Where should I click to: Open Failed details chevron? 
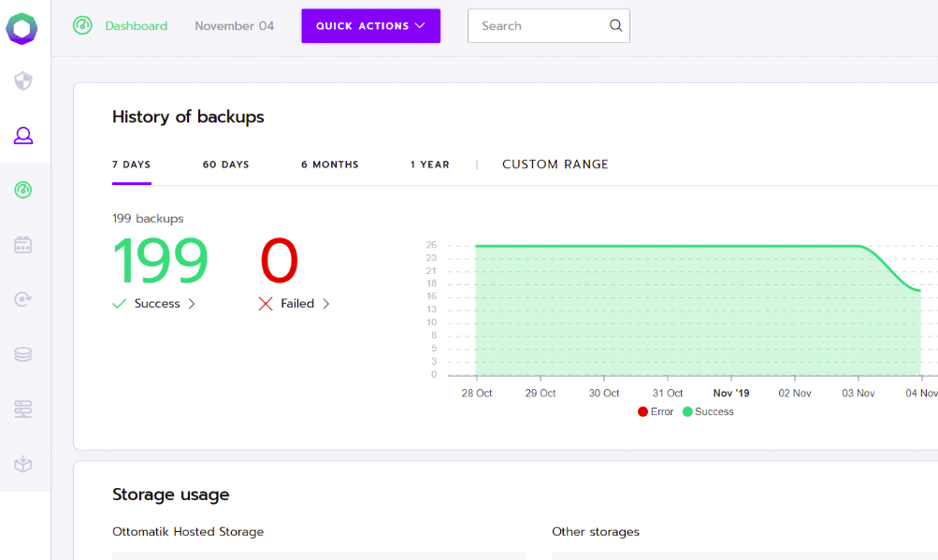coord(326,304)
